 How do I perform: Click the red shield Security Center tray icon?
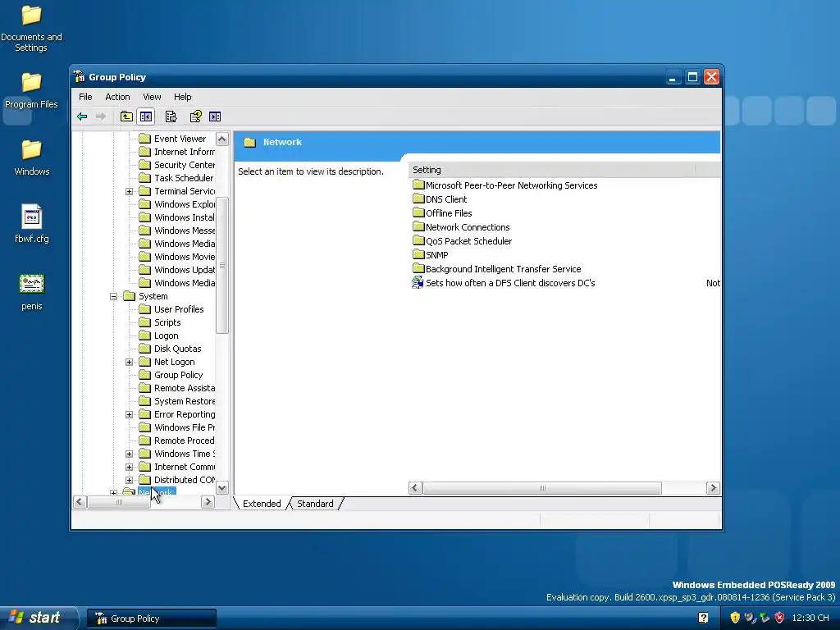tap(779, 618)
